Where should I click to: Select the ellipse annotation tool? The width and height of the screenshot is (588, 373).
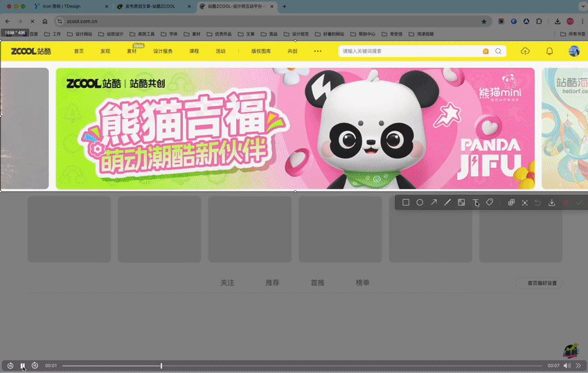click(x=420, y=203)
